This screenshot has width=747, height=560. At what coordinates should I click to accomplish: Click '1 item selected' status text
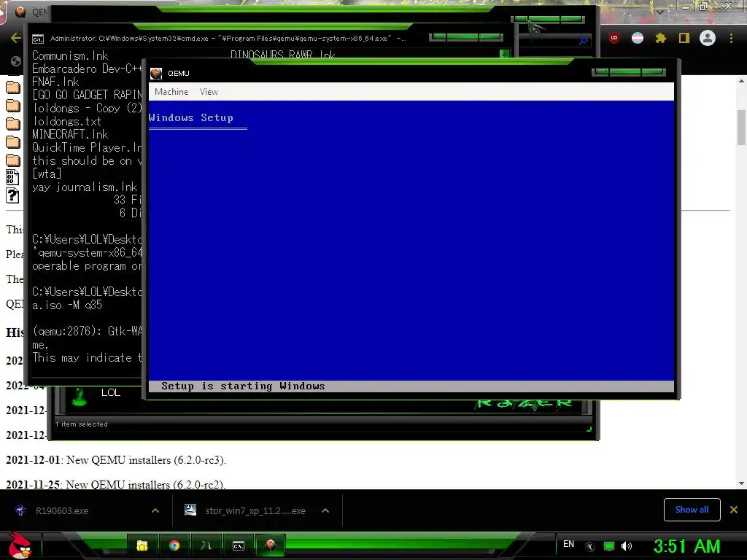82,424
